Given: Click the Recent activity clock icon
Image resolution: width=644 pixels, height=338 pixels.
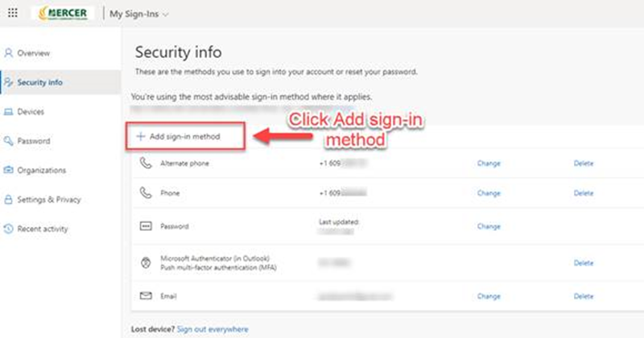Looking at the screenshot, I should [9, 229].
